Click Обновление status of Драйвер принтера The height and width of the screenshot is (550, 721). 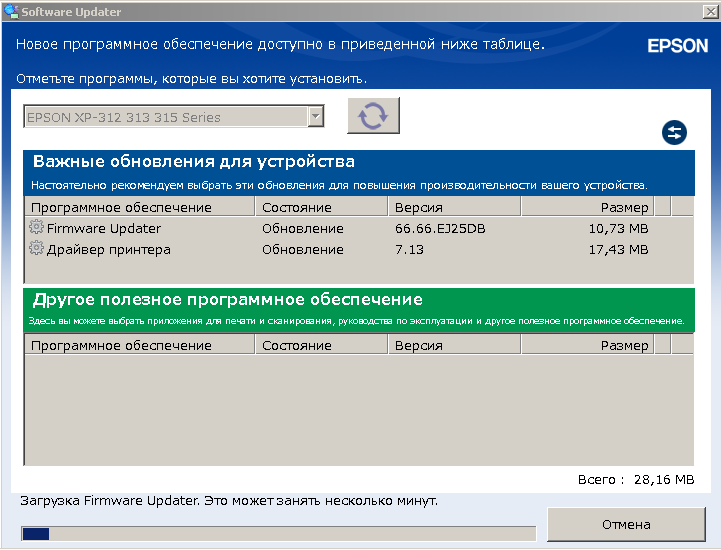point(303,250)
